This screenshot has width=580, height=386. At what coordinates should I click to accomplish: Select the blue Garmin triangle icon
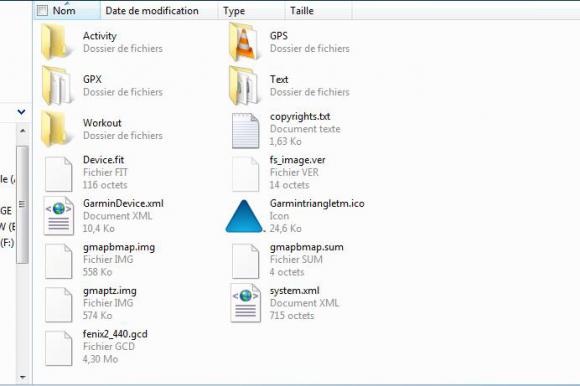pos(244,217)
